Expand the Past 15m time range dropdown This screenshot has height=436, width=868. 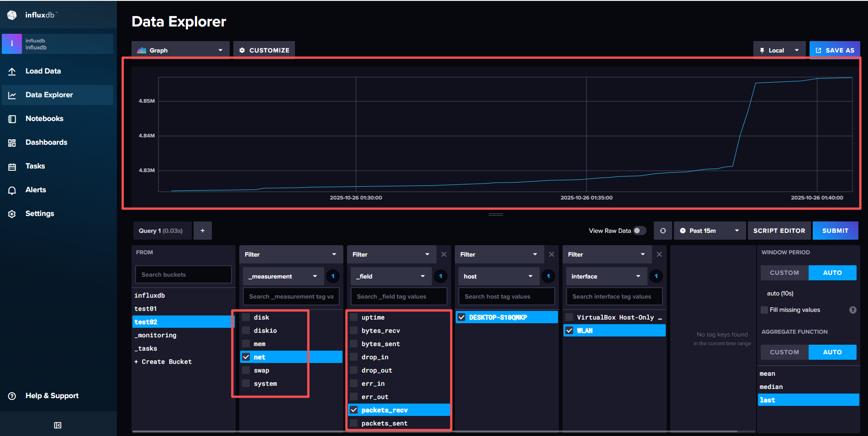[709, 231]
